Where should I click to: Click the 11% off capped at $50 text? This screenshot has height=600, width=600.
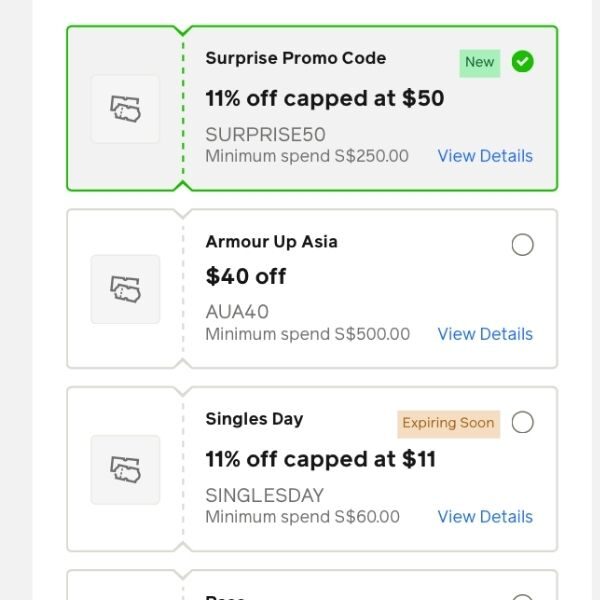pos(324,98)
